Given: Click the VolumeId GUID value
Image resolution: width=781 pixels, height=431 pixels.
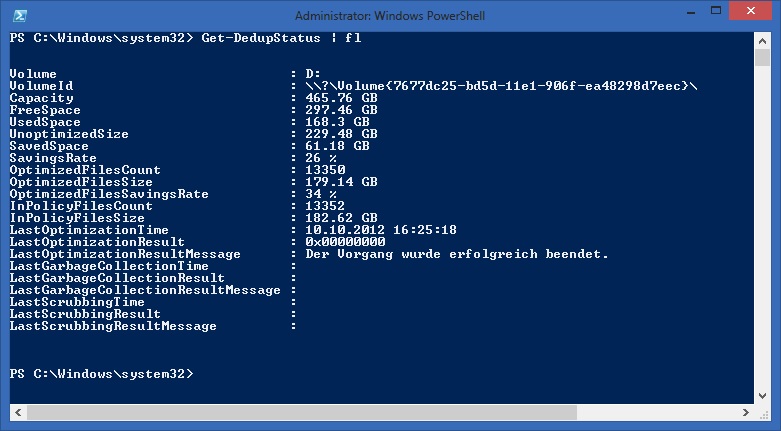Looking at the screenshot, I should coord(500,86).
